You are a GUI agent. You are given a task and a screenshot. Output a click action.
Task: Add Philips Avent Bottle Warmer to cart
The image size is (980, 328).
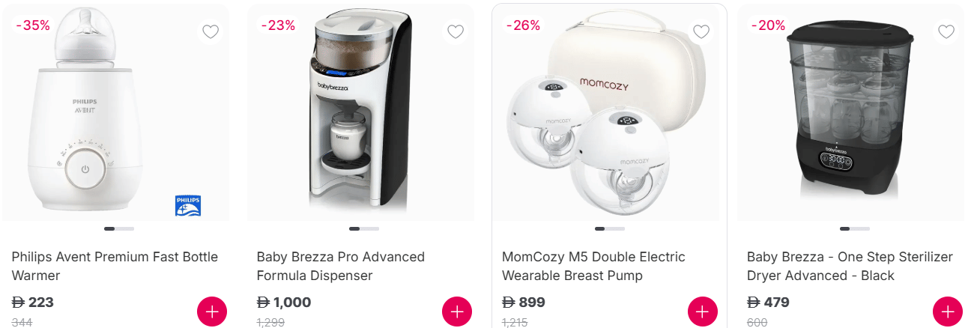click(212, 312)
